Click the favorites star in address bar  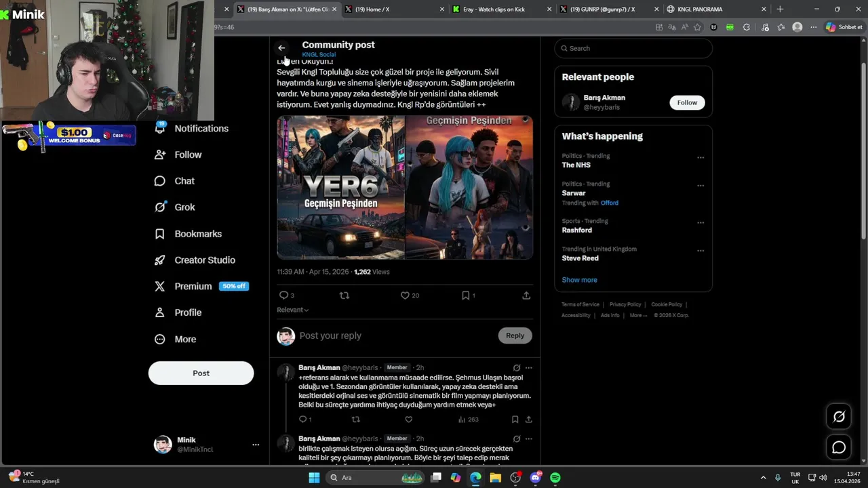697,27
